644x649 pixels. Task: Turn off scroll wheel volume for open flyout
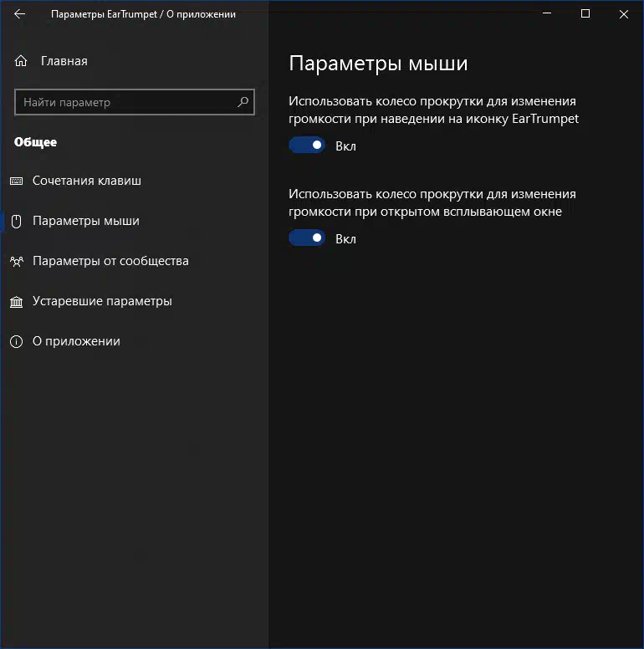pyautogui.click(x=307, y=238)
